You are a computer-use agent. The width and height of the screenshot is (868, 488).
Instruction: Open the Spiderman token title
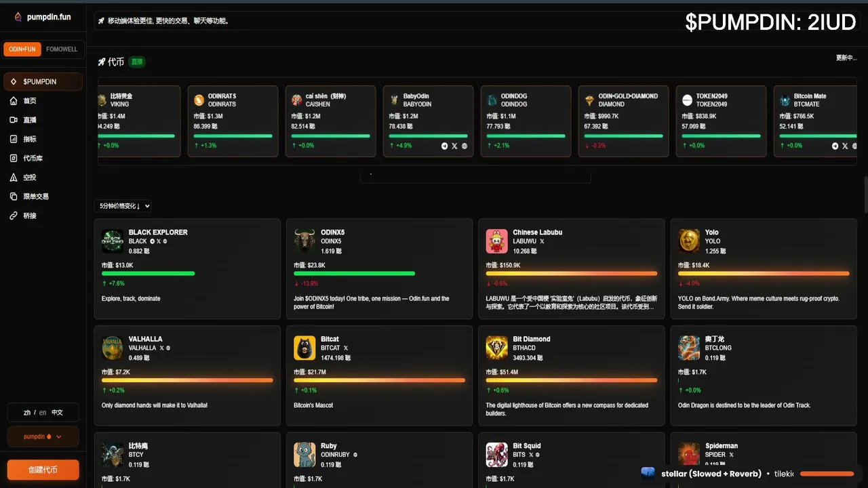coord(721,446)
